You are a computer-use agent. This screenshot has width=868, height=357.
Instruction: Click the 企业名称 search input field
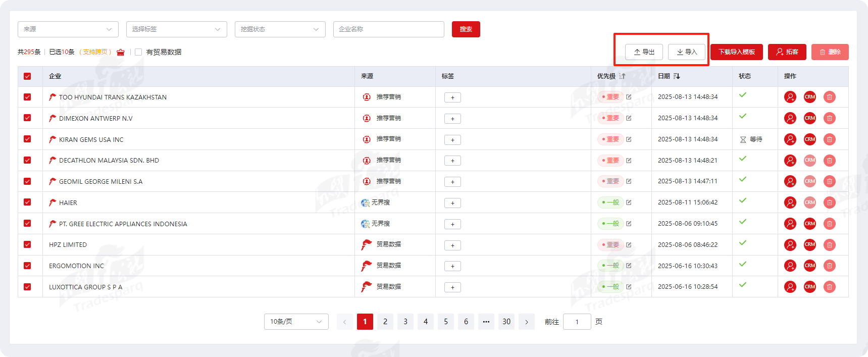pyautogui.click(x=388, y=29)
